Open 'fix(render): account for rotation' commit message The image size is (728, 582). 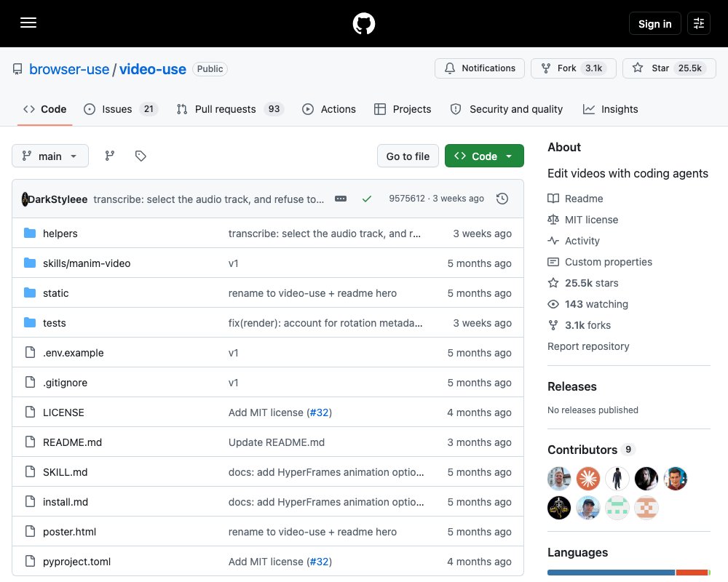(x=325, y=323)
